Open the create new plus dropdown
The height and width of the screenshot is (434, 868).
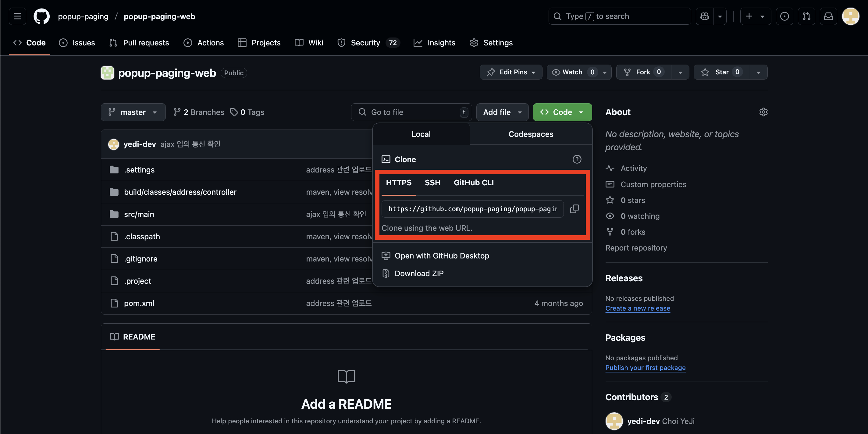tap(756, 16)
